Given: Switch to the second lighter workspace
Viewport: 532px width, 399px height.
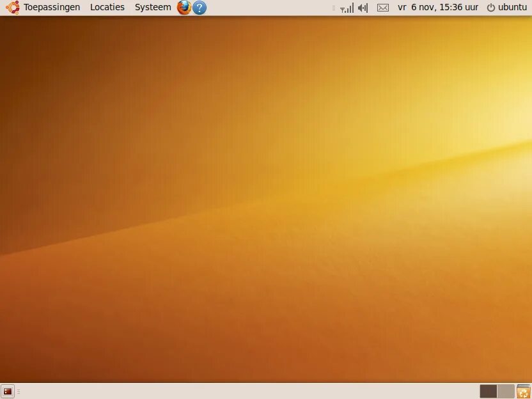Looking at the screenshot, I should pyautogui.click(x=506, y=391).
